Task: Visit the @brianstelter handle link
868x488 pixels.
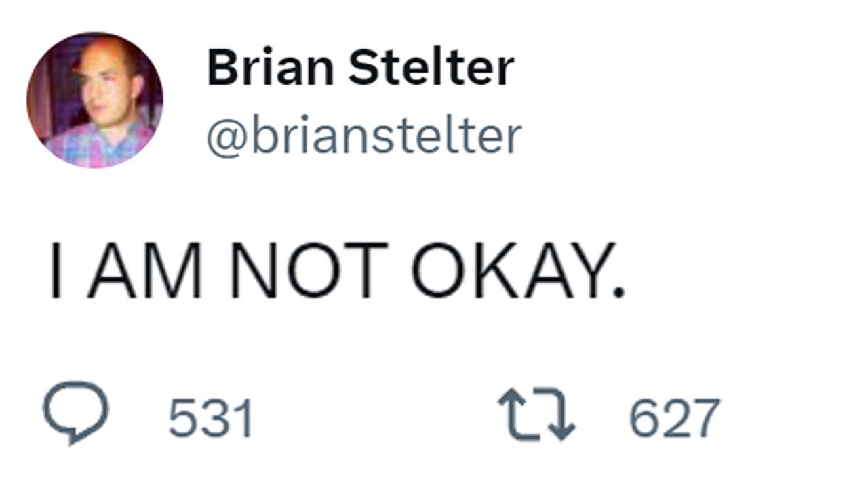Action: 363,136
